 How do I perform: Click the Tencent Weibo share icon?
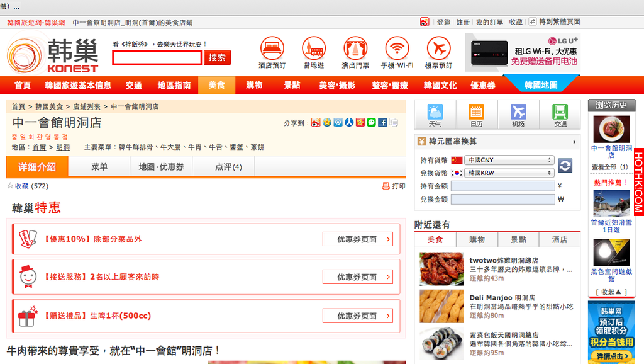(x=338, y=123)
